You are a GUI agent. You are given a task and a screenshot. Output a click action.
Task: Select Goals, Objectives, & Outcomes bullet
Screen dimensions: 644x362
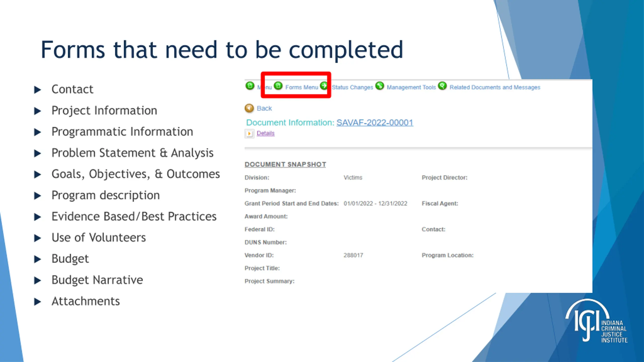[136, 174]
